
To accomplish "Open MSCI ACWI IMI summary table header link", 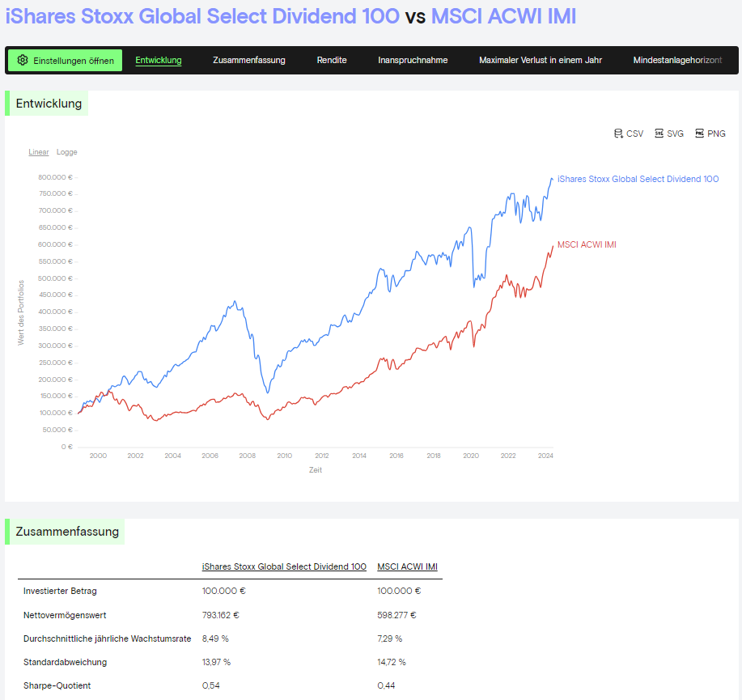I will pos(408,566).
